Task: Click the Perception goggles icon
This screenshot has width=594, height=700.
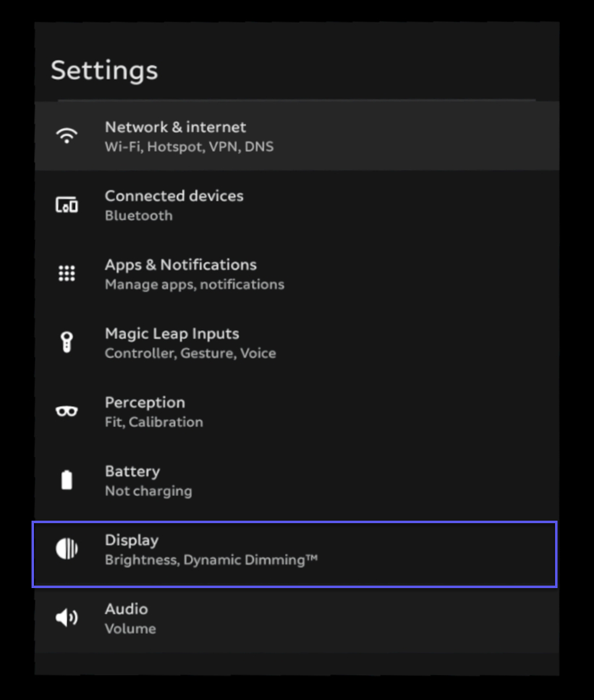Action: (x=67, y=411)
